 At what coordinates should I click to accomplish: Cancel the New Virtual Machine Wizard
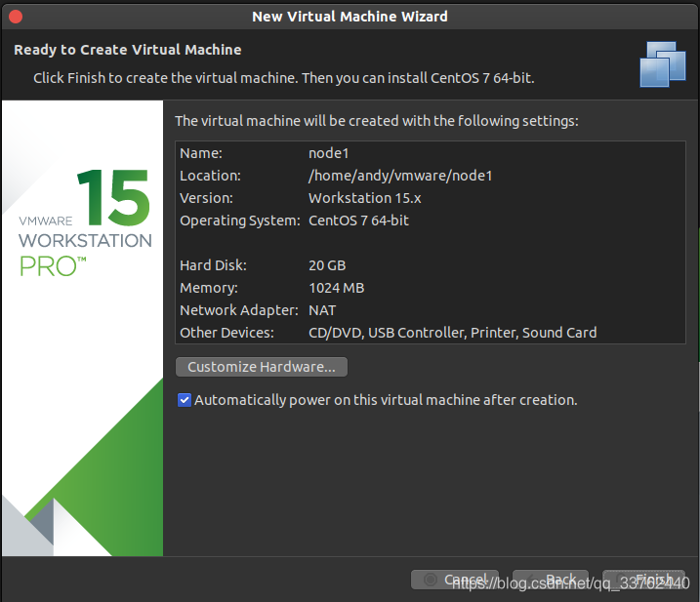tap(455, 580)
